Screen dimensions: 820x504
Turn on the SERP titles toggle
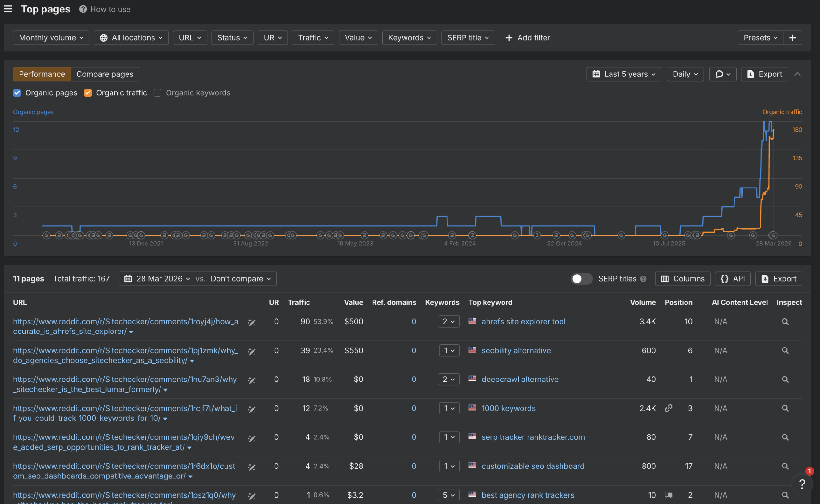(581, 279)
